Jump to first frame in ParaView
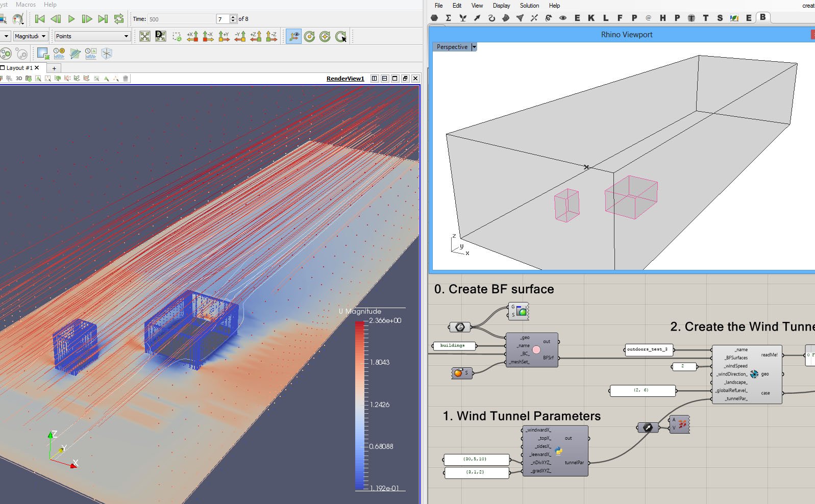The height and width of the screenshot is (504, 815). (40, 19)
